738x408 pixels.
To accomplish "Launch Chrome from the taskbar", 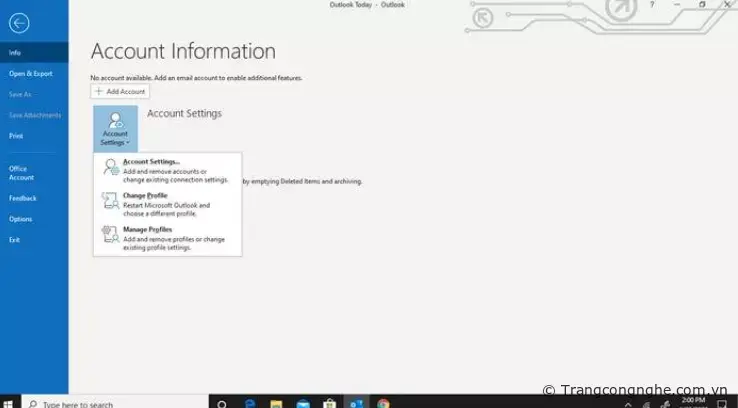I will (x=383, y=403).
